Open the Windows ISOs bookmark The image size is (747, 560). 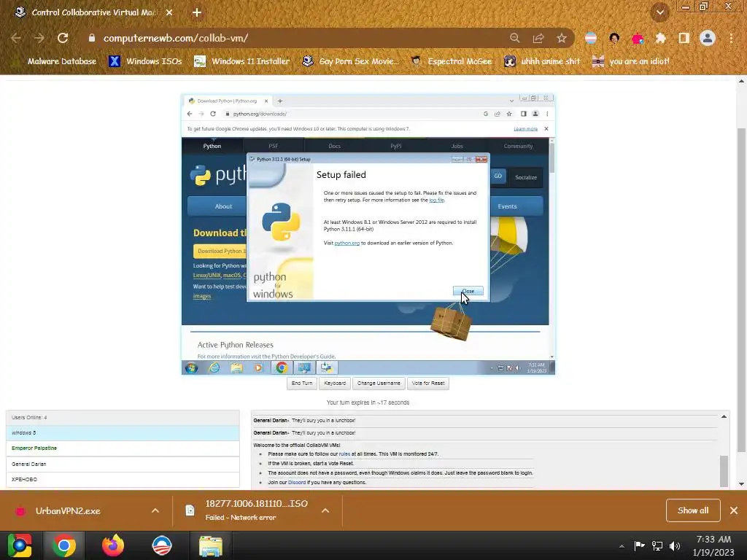tap(145, 61)
